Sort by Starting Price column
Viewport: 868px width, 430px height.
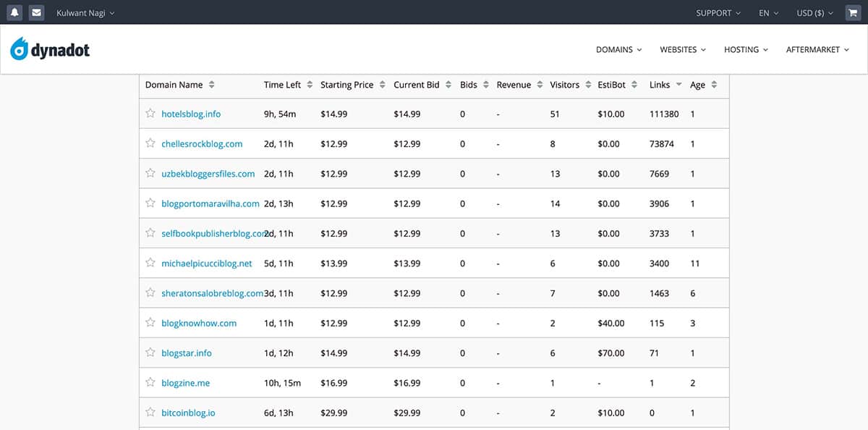click(353, 85)
